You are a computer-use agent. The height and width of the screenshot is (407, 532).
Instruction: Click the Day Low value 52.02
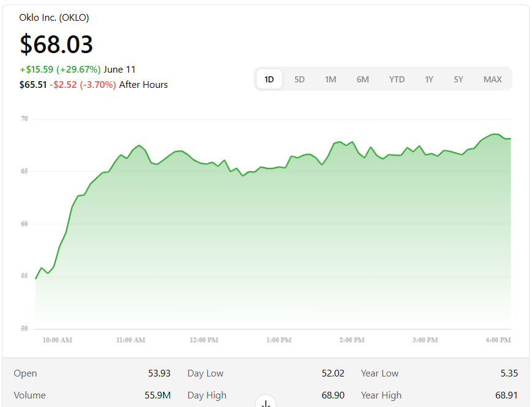(x=333, y=373)
